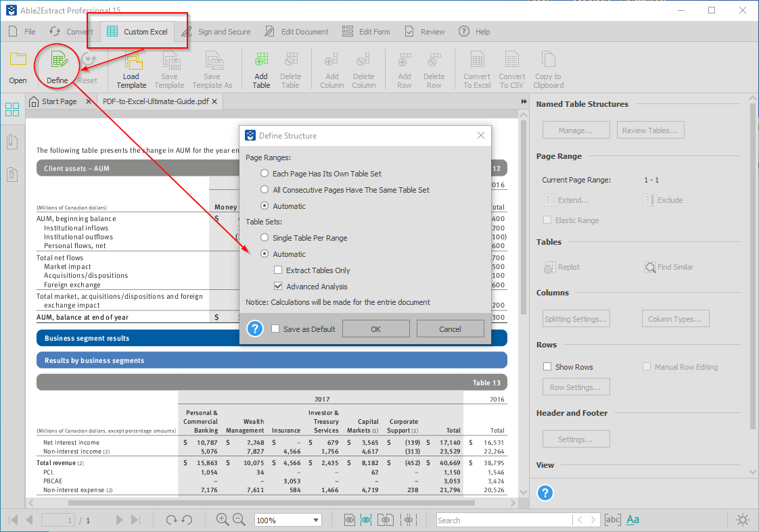Image resolution: width=759 pixels, height=532 pixels.
Task: Load a template via Load Template
Action: pos(131,70)
